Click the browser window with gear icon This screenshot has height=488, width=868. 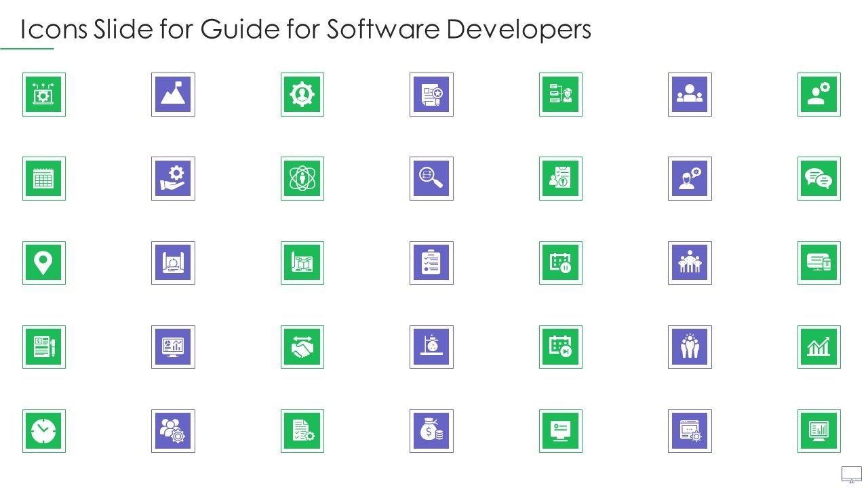click(690, 431)
